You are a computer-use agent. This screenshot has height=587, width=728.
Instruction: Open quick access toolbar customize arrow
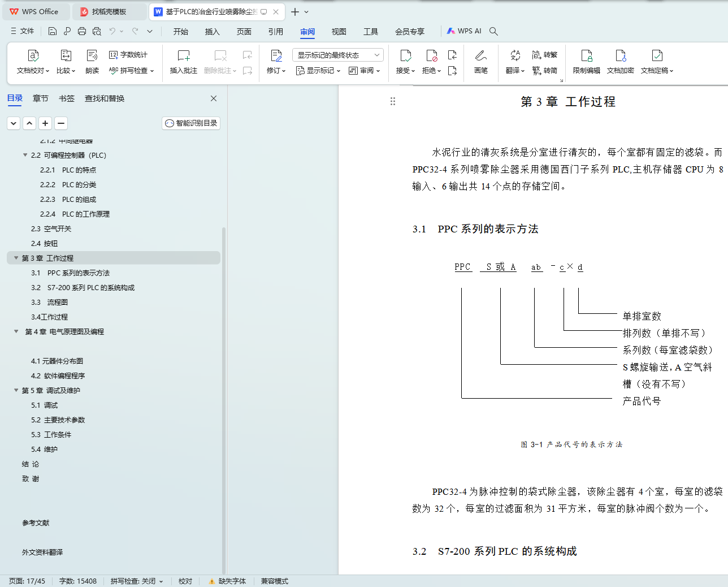pyautogui.click(x=150, y=31)
